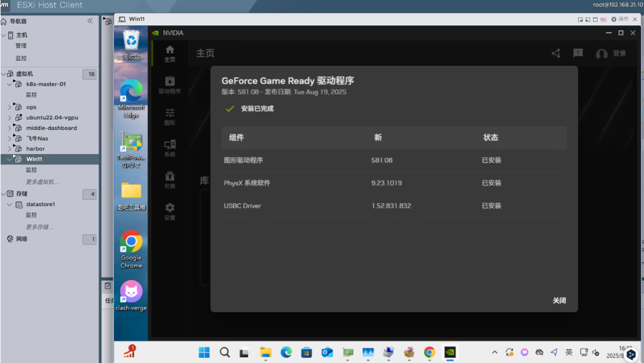Select the 图吧工具箱 folder on desktop

131,196
